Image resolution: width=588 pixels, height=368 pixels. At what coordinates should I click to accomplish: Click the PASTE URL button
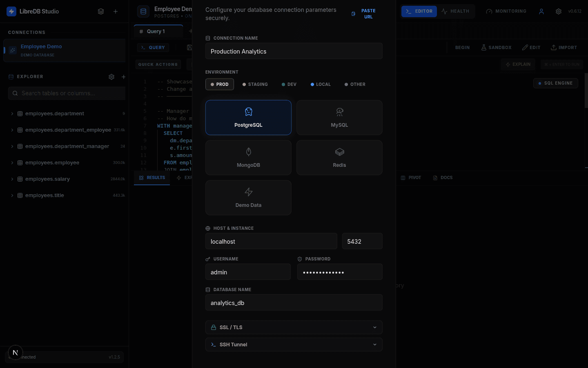(364, 14)
